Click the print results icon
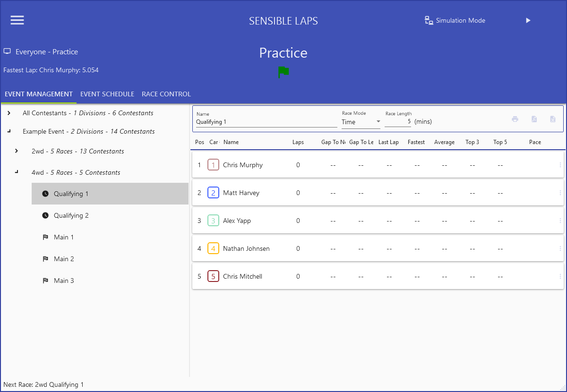567x392 pixels. point(515,119)
